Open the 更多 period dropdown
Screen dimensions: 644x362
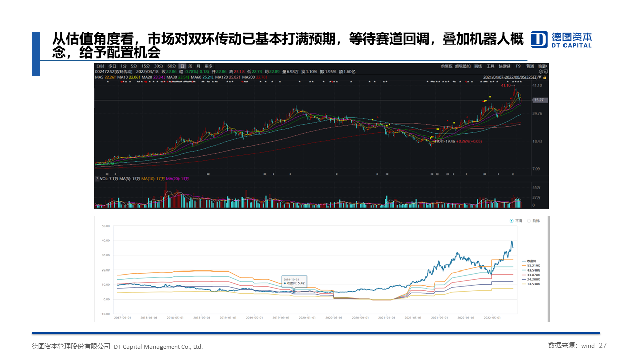(x=208, y=66)
